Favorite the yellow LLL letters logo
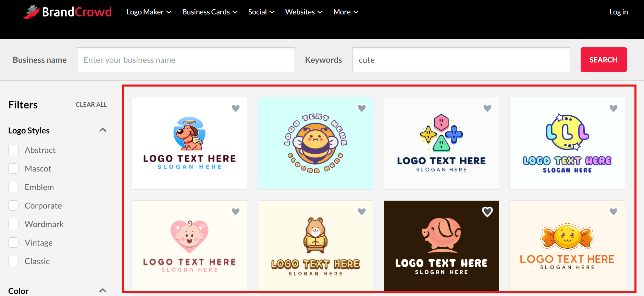 pyautogui.click(x=614, y=108)
